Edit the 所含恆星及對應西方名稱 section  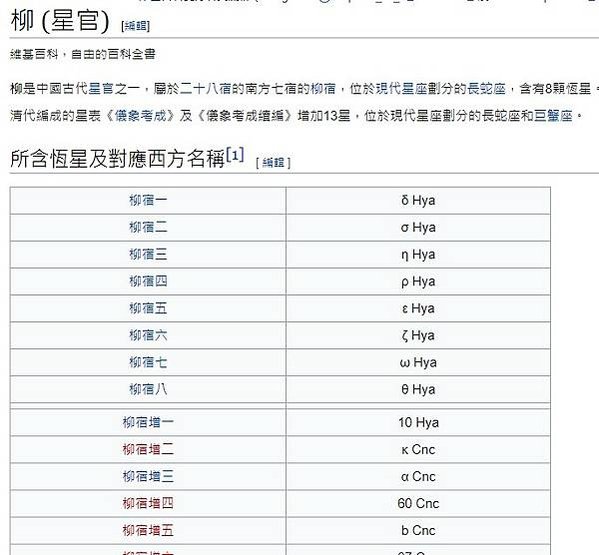point(274,163)
